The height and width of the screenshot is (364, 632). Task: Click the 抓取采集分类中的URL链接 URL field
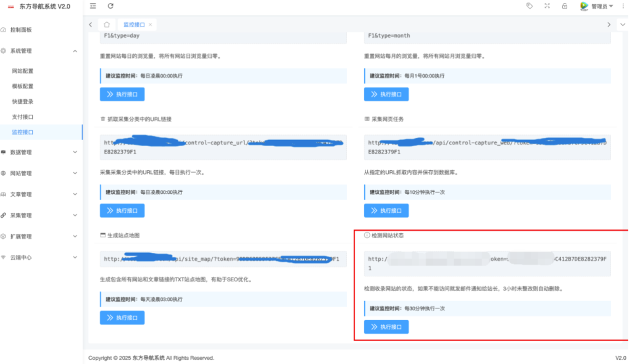223,147
